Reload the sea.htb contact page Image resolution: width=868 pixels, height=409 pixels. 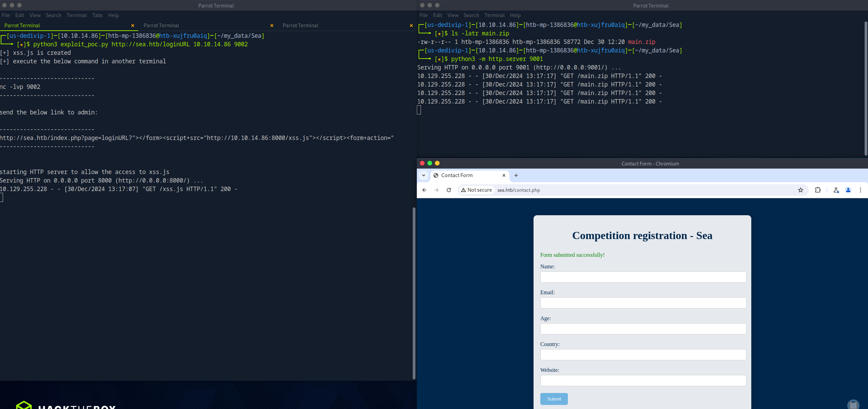(x=449, y=190)
